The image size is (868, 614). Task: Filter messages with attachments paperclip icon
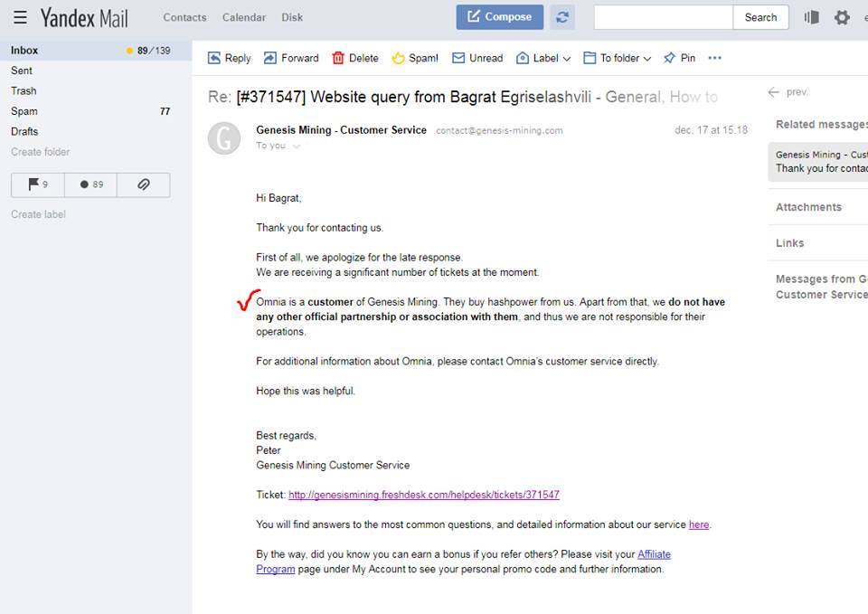tap(144, 184)
